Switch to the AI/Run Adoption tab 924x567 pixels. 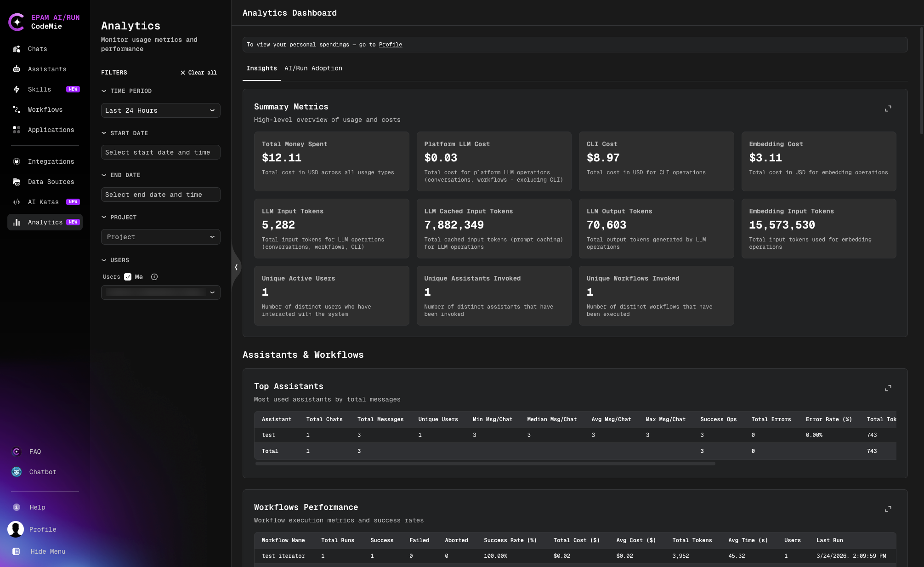click(313, 69)
